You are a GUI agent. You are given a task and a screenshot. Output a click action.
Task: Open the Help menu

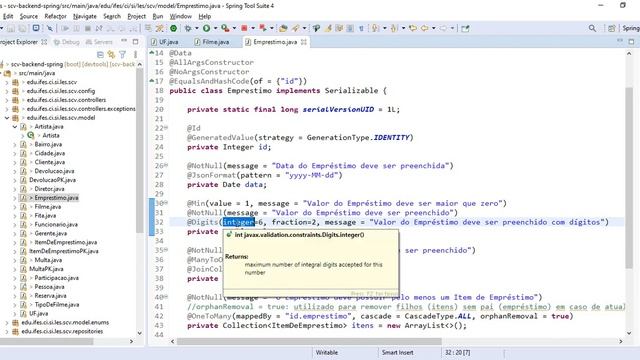(205, 16)
